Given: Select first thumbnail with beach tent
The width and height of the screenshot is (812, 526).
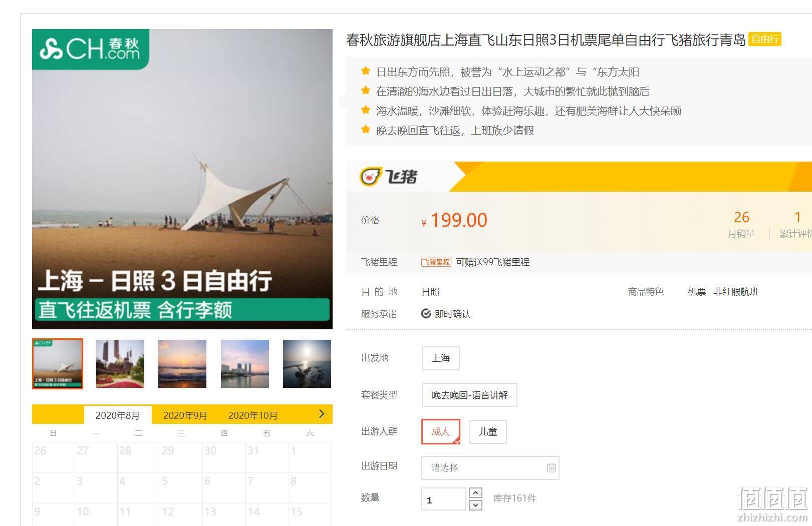Looking at the screenshot, I should click(58, 364).
